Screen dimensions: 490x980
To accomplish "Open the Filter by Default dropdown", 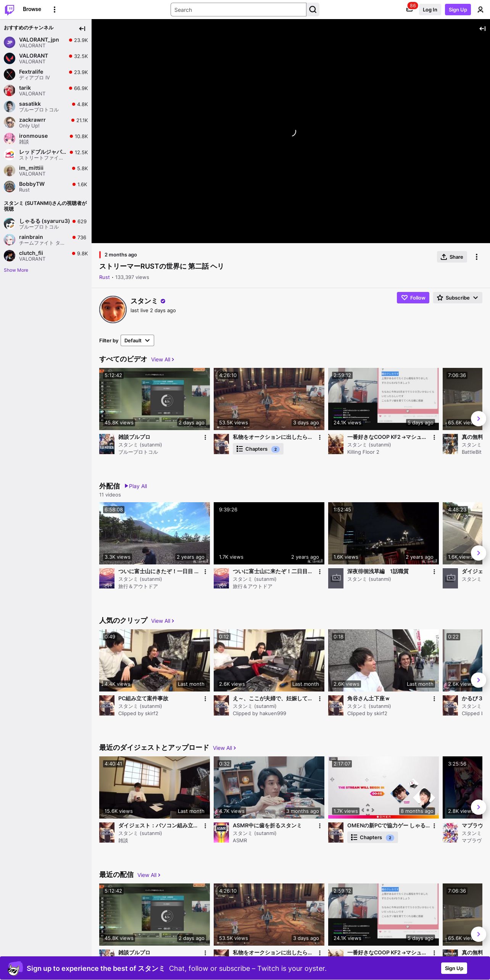I will click(x=137, y=340).
